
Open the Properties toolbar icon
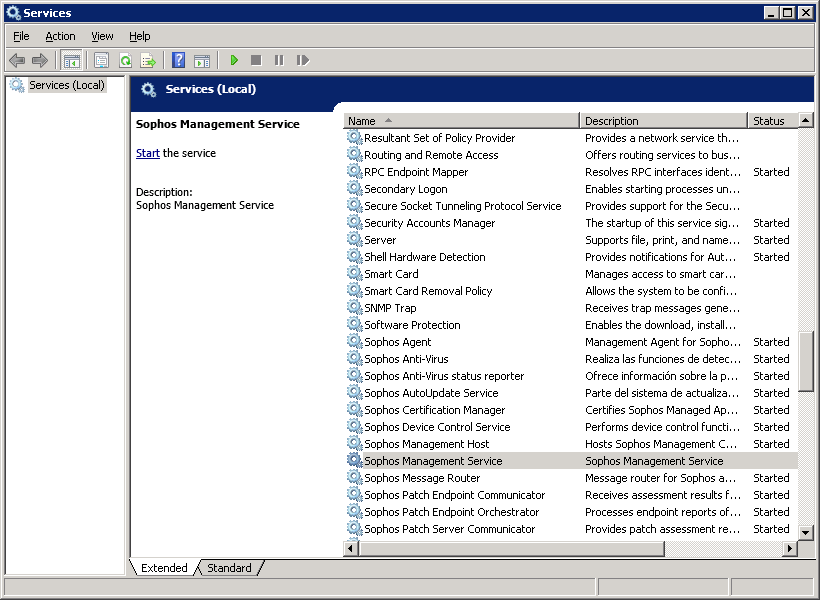coord(101,61)
